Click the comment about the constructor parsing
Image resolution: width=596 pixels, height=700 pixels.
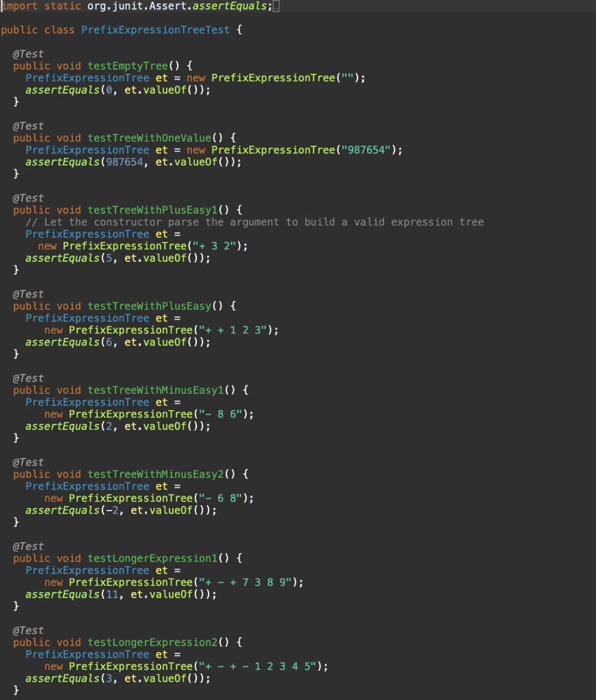coord(254,222)
